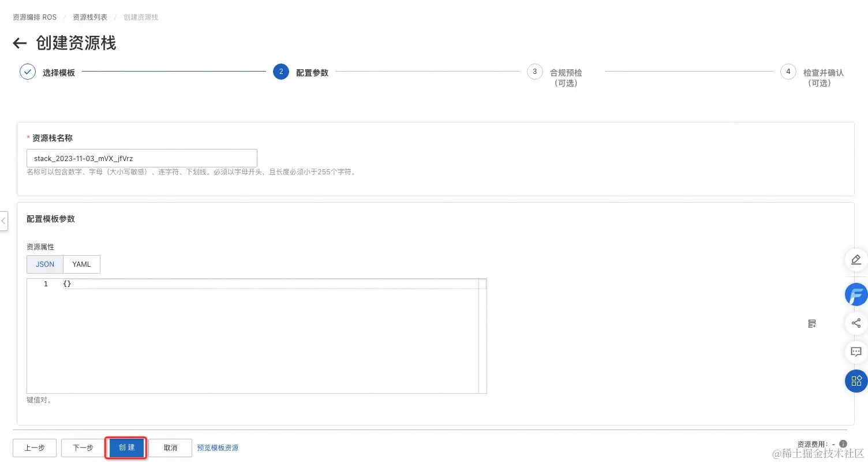Screen dimensions: 868x463
Task: Expand the collapsed left sidebar handle
Action: point(3,221)
